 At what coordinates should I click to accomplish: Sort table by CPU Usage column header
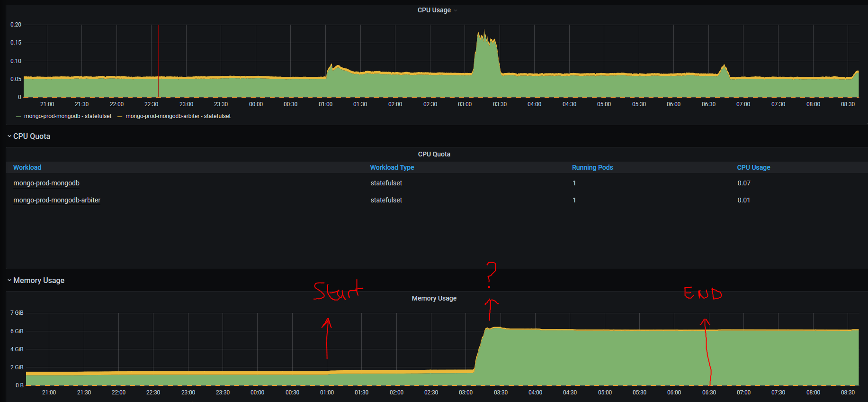tap(753, 167)
